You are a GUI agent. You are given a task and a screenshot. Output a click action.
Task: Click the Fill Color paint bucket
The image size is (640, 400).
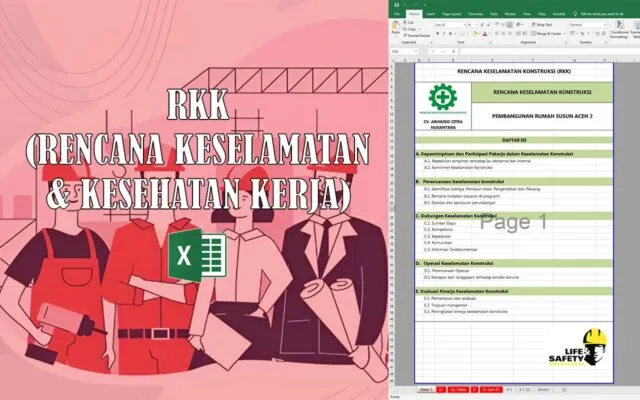pos(476,33)
